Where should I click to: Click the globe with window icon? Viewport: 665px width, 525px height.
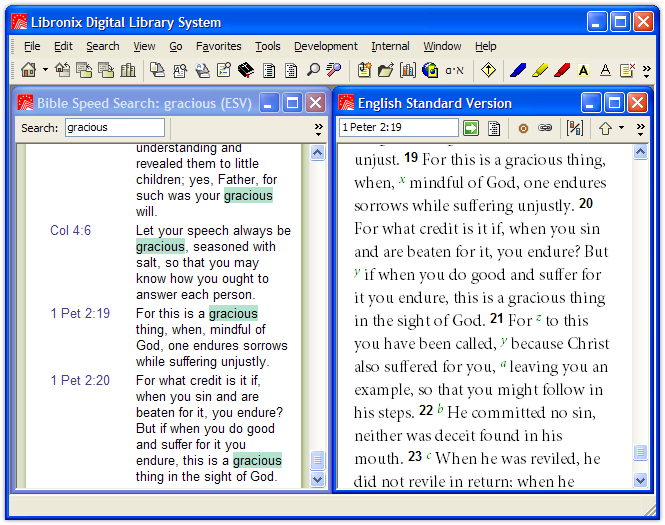[x=430, y=70]
